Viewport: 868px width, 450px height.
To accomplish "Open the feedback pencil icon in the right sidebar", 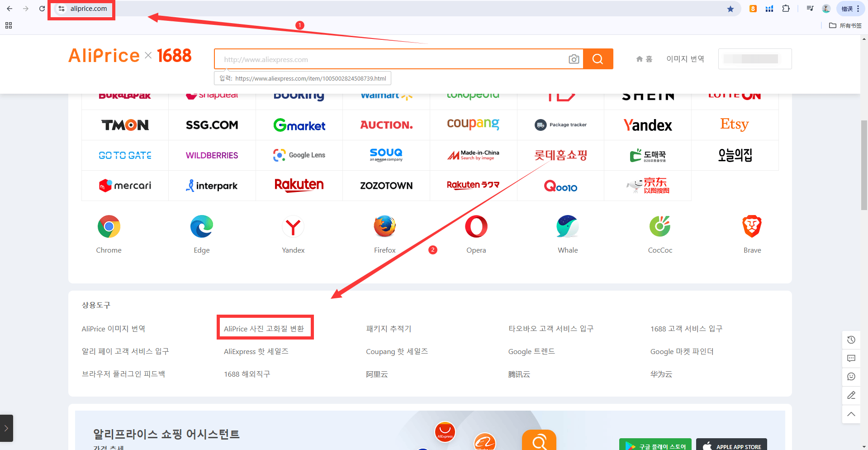I will [x=851, y=395].
